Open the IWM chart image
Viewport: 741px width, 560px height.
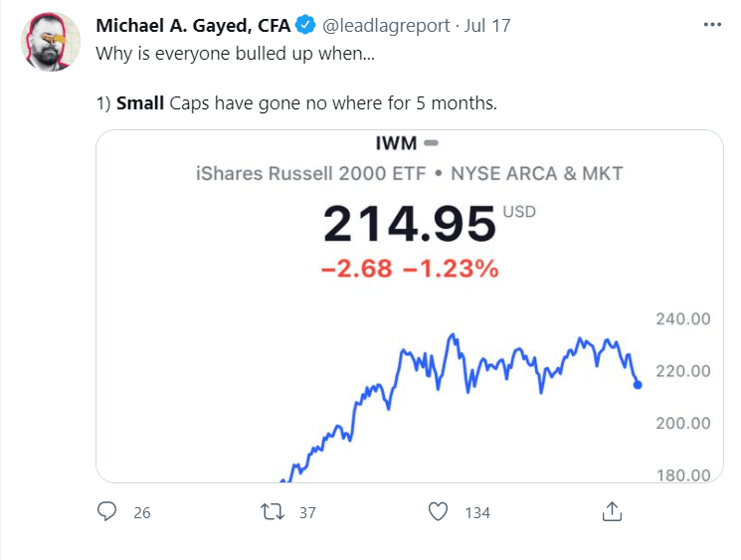pyautogui.click(x=409, y=306)
